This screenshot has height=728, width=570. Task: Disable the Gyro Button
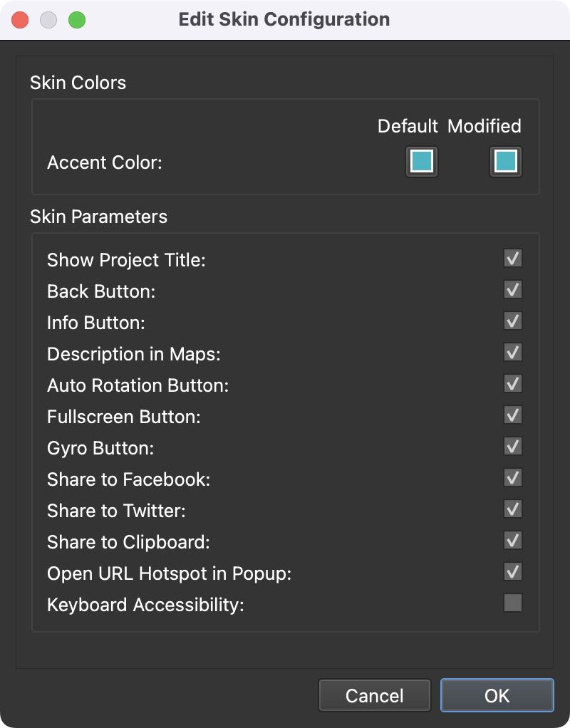point(512,446)
